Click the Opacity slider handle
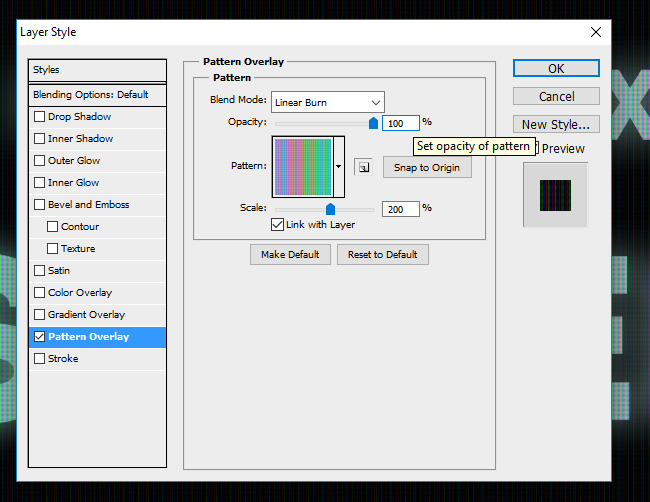 coord(373,123)
